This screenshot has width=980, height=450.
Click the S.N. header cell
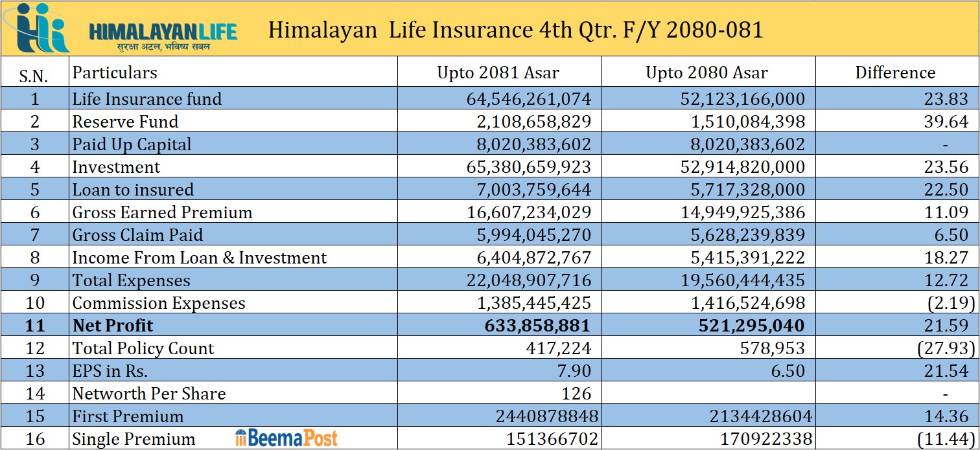click(x=34, y=76)
